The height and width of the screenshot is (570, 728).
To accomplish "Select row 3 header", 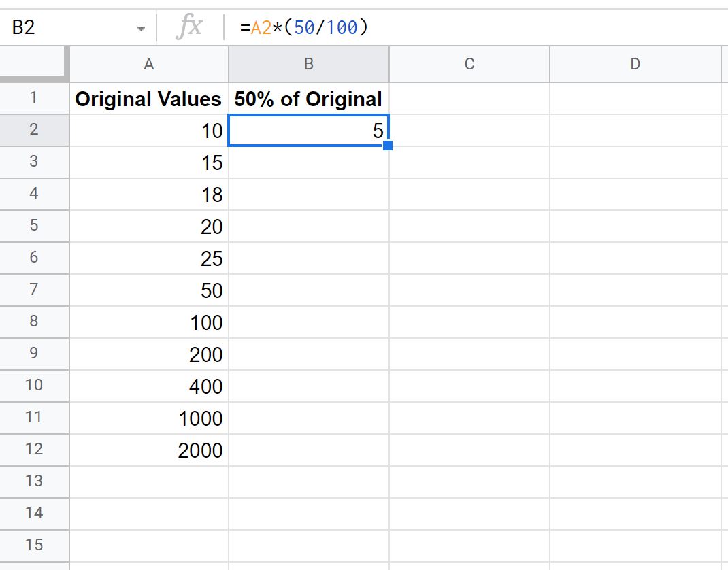I will 34,162.
